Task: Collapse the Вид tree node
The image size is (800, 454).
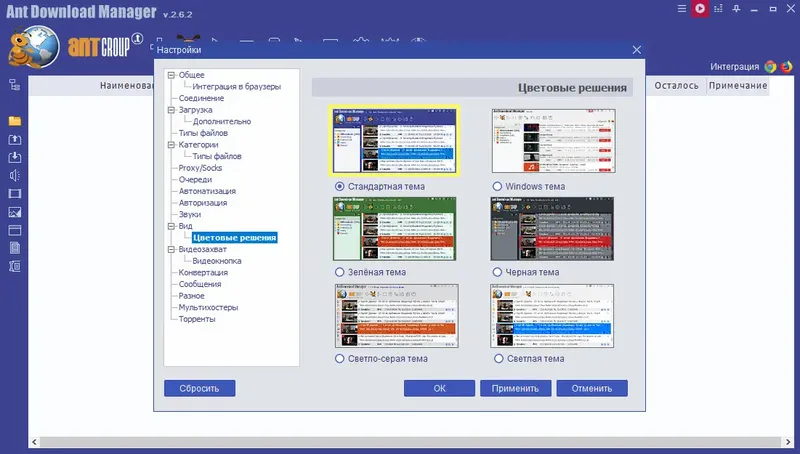Action: coord(171,226)
